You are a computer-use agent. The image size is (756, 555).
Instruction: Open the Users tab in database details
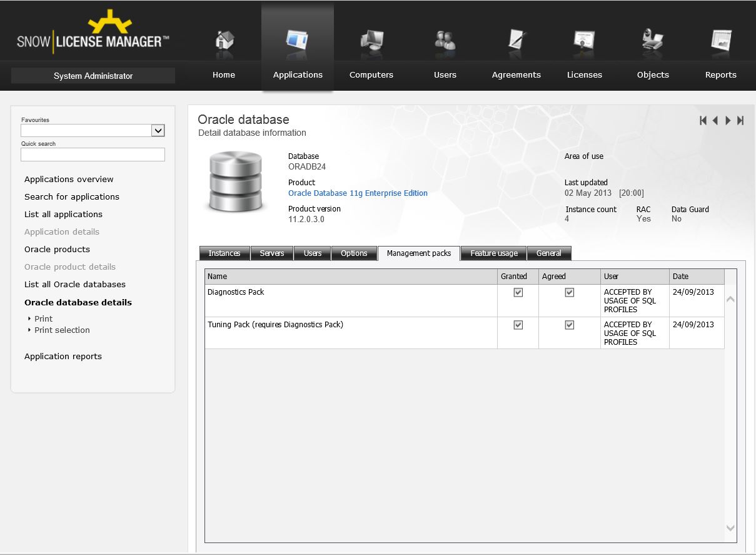tap(313, 253)
